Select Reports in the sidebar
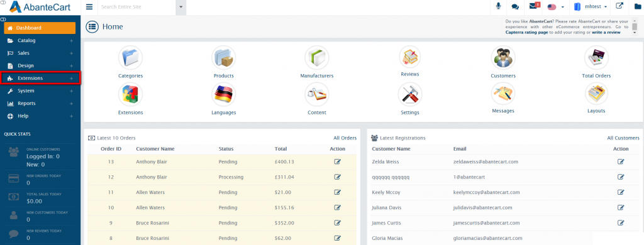644x245 pixels. 40,104
